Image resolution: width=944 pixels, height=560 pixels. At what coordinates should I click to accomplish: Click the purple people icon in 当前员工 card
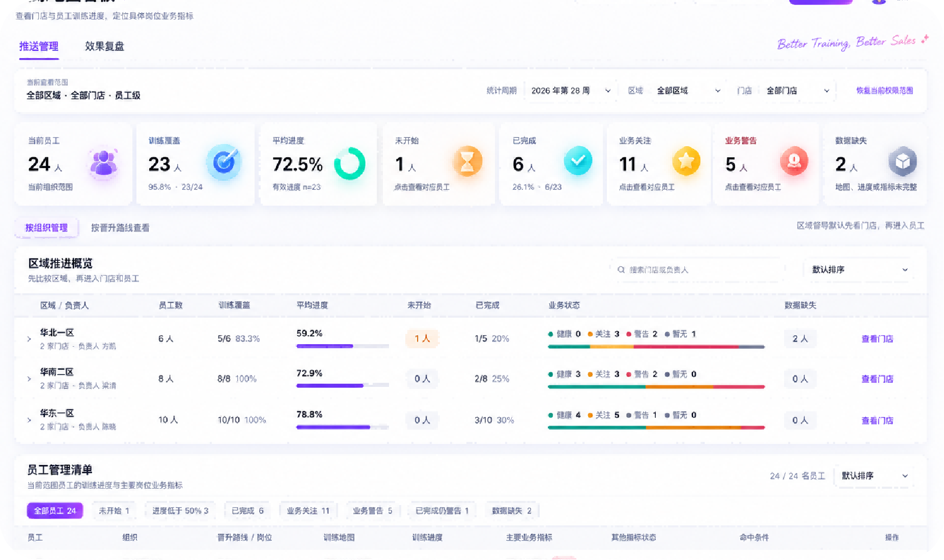(104, 163)
